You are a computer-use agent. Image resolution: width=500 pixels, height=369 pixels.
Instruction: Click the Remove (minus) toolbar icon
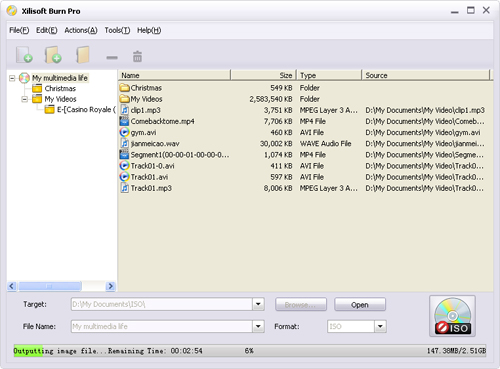pos(112,58)
